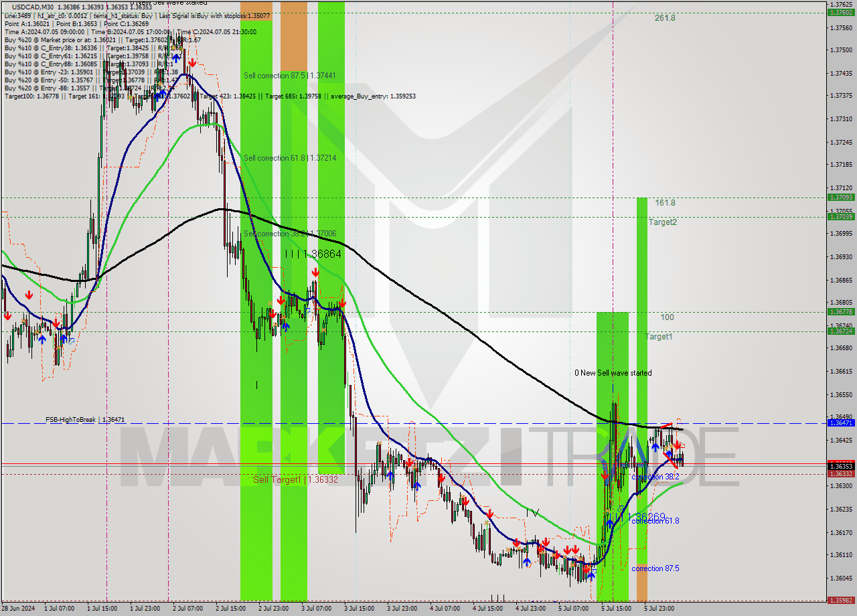Viewport: 857px width, 616px height.
Task: Click the 1.37245 price scale value
Action: coord(842,142)
